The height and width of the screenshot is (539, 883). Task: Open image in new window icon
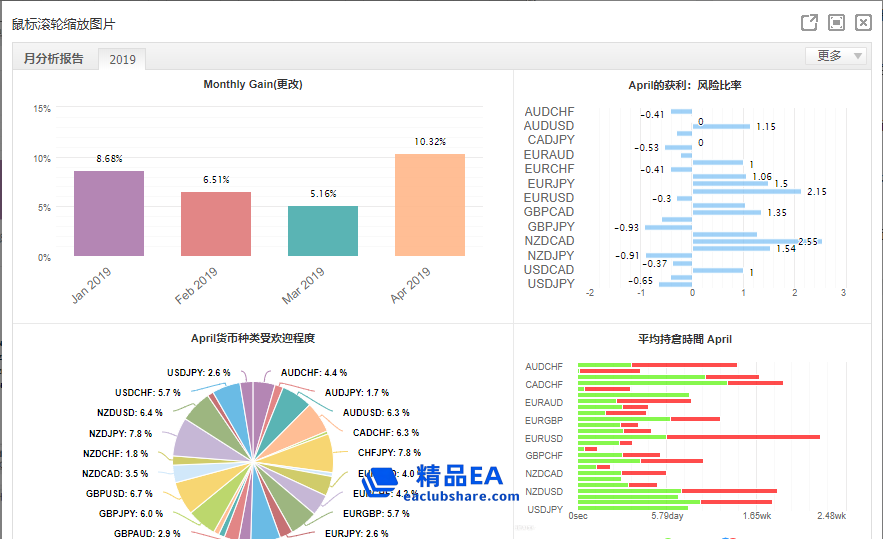[809, 23]
